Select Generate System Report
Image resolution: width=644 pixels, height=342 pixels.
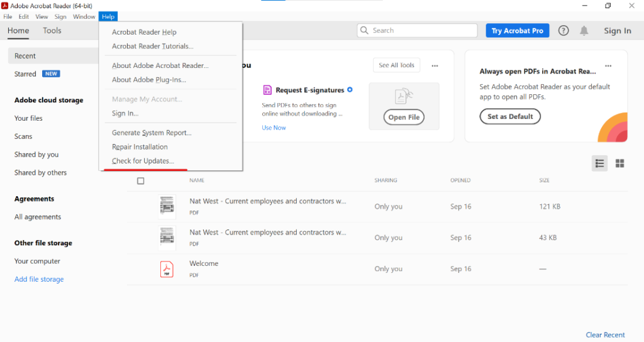[x=152, y=133]
